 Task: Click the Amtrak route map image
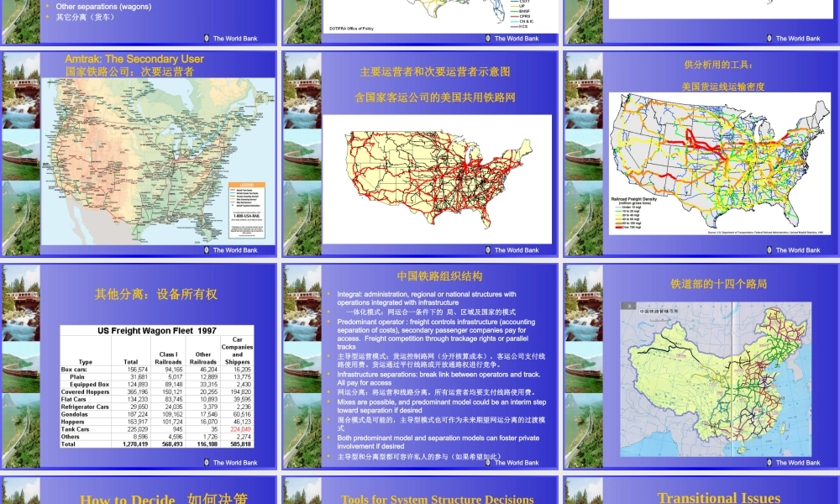pyautogui.click(x=158, y=161)
